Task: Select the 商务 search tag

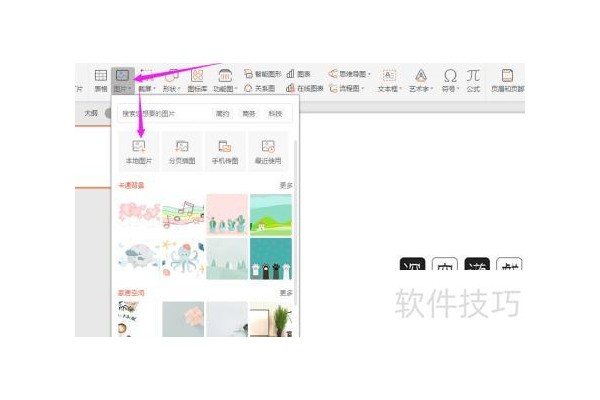Action: [x=249, y=114]
